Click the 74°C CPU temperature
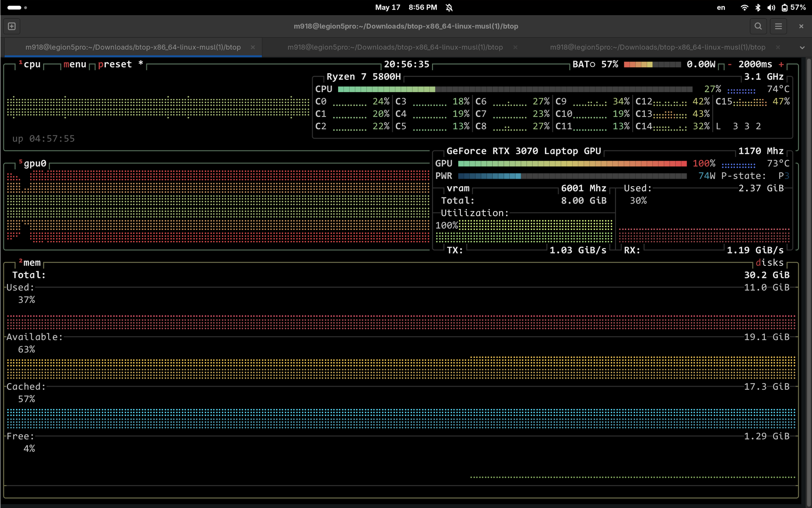 (x=778, y=89)
